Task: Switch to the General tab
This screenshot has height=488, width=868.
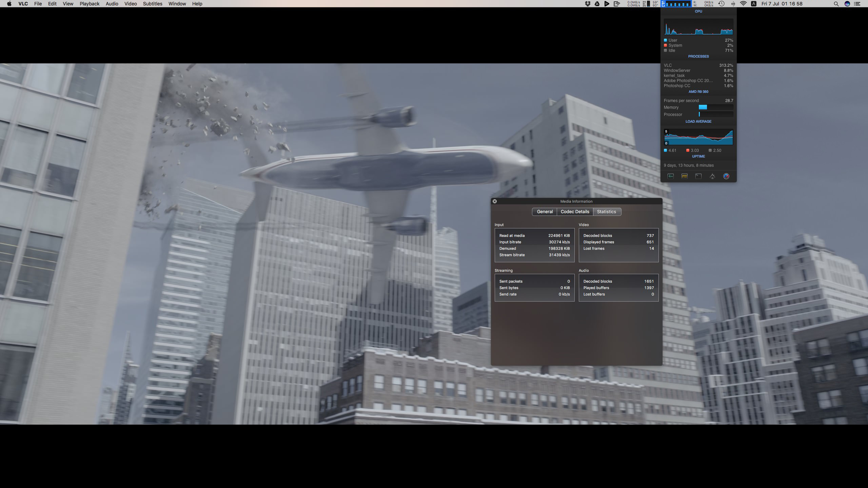Action: point(545,212)
